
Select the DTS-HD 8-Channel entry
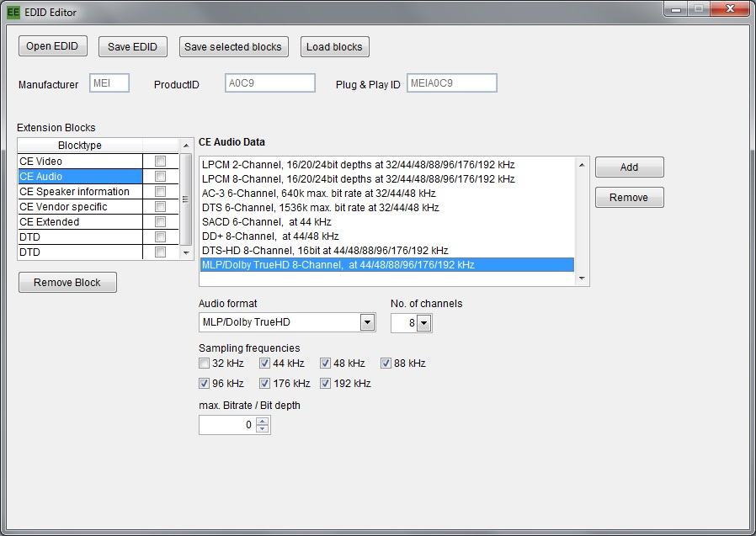coord(387,251)
